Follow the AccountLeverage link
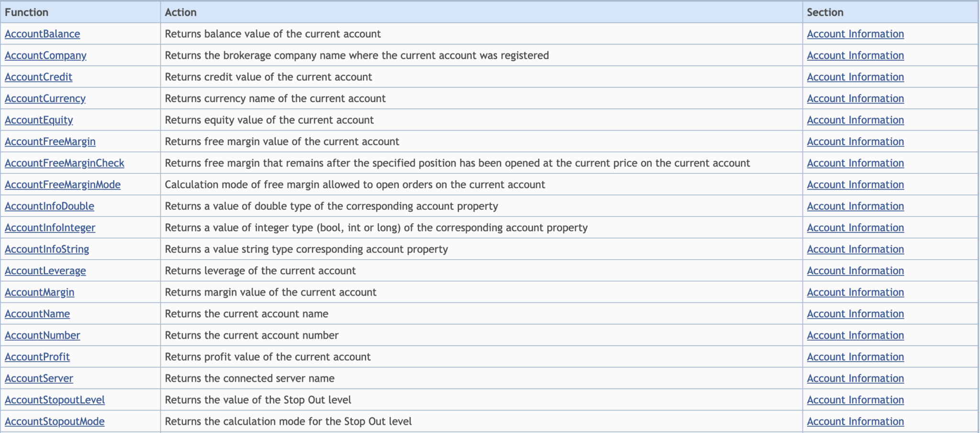 click(45, 271)
